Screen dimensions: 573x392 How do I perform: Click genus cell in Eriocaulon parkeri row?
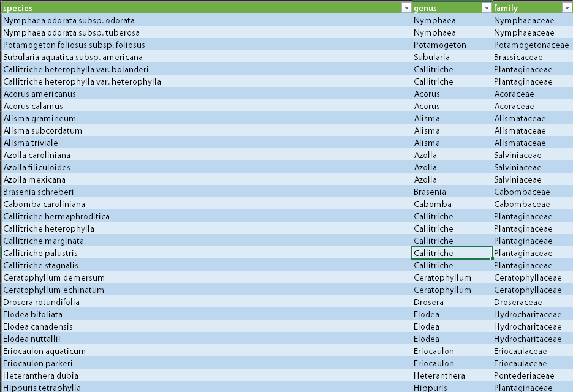452,363
